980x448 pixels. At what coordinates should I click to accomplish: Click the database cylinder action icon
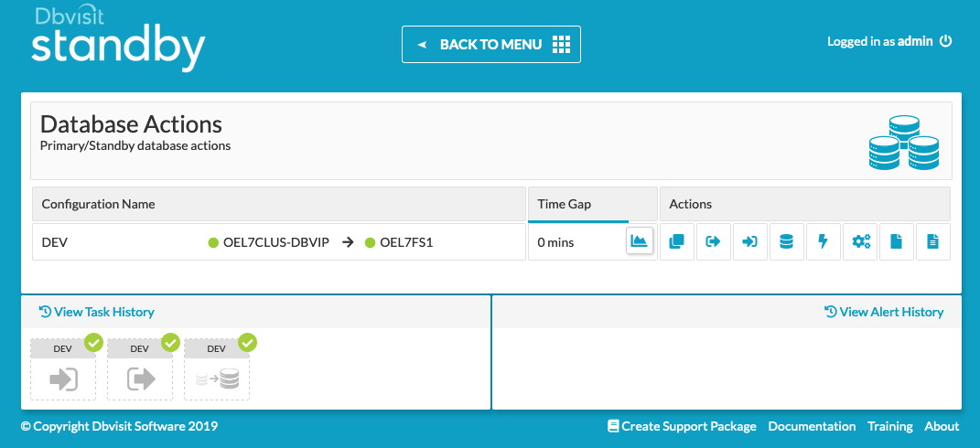point(787,241)
